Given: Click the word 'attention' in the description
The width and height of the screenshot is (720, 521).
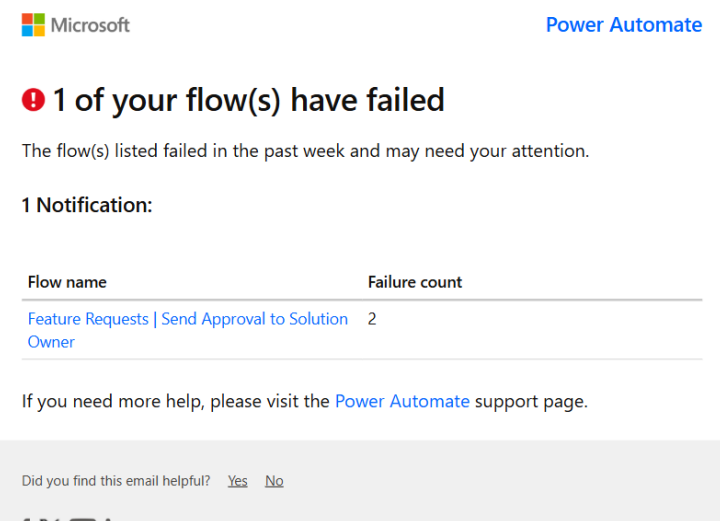Looking at the screenshot, I should 548,151.
